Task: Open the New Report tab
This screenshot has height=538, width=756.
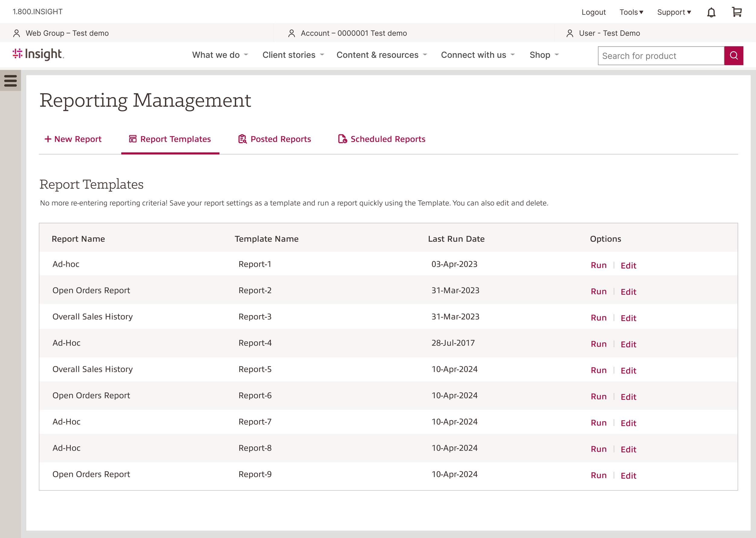Action: pos(73,139)
